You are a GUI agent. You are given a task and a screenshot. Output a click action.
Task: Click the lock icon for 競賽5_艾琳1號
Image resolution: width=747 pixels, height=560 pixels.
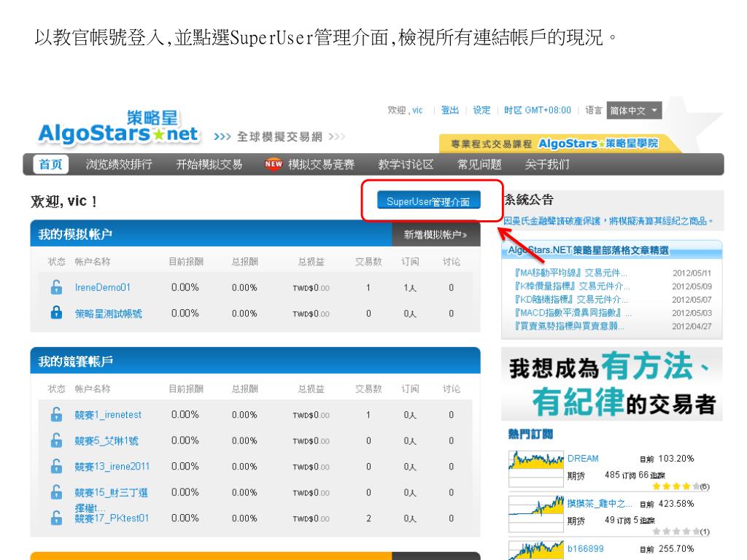(56, 440)
